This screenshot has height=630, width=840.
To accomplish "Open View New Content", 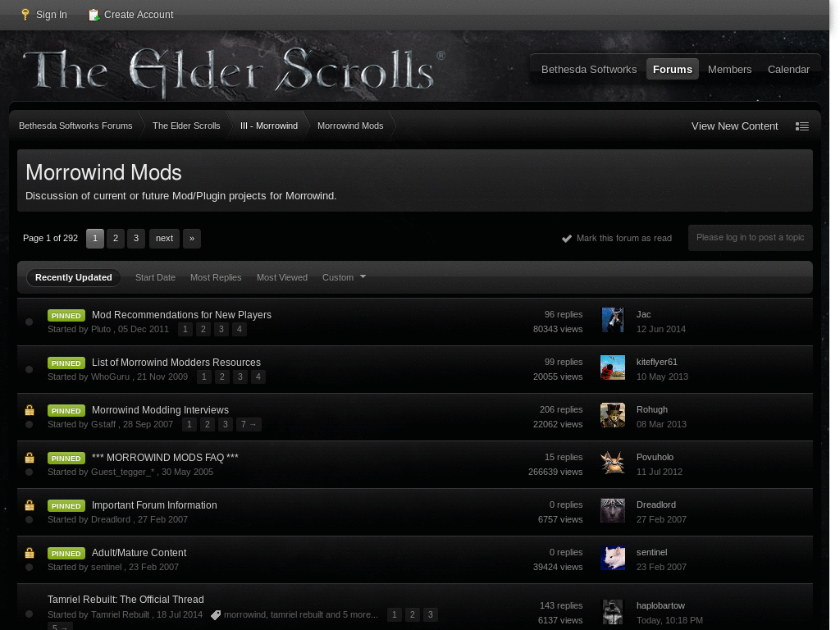I will click(734, 126).
